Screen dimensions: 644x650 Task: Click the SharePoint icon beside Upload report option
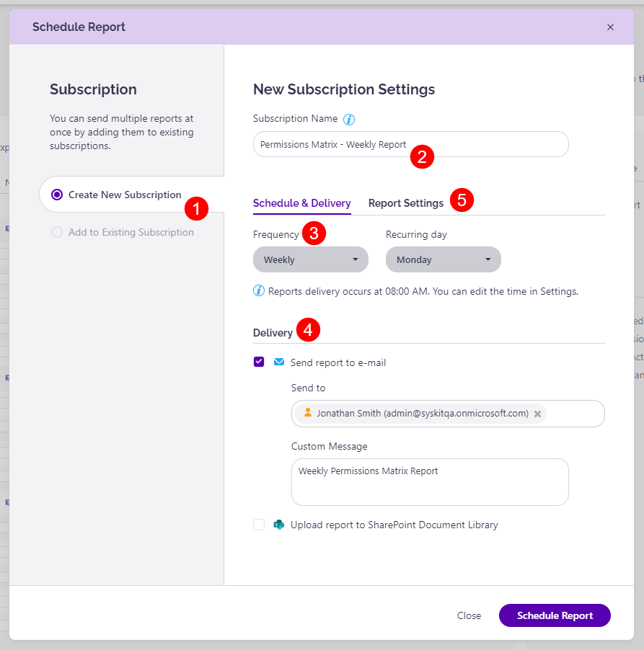pyautogui.click(x=278, y=525)
